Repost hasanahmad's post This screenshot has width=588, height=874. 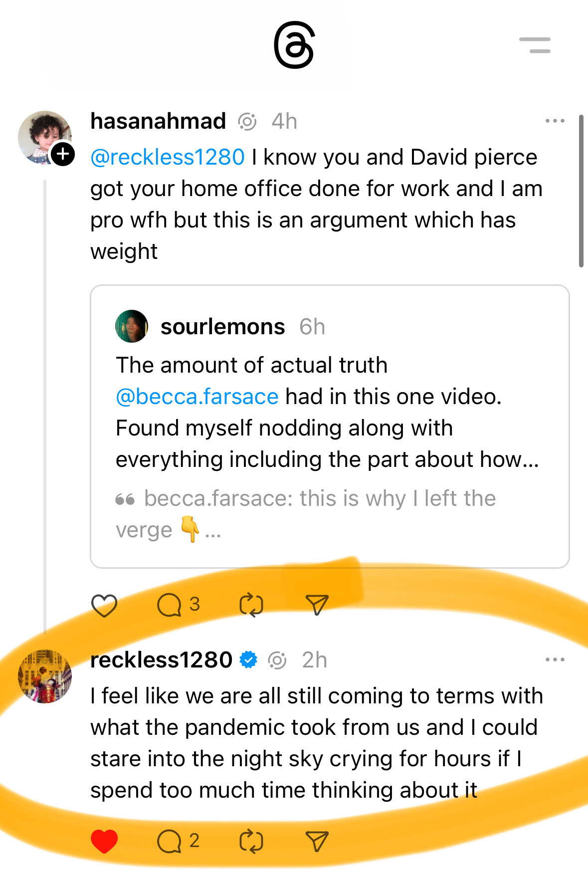[x=251, y=605]
